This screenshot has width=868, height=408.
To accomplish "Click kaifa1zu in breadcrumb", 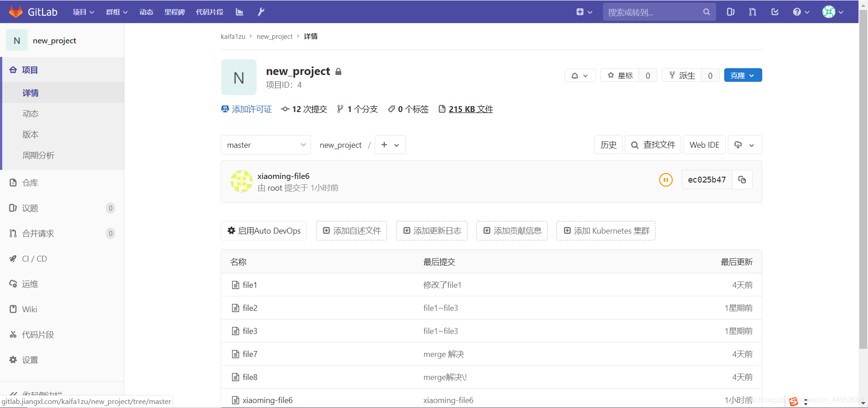I will pyautogui.click(x=233, y=37).
